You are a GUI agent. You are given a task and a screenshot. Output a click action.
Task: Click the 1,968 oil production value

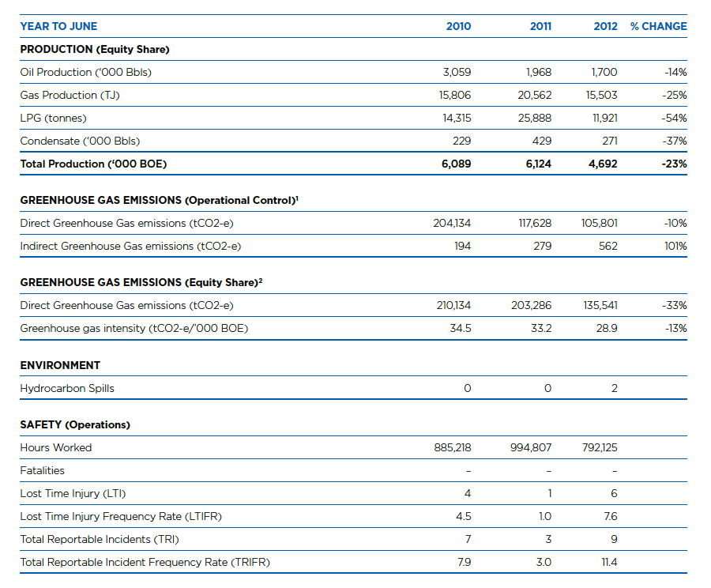(x=539, y=72)
